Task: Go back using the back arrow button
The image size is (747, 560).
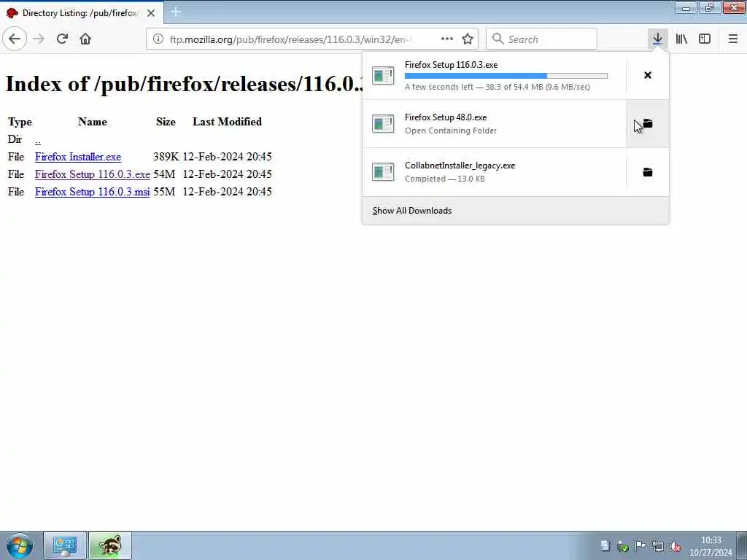Action: pyautogui.click(x=15, y=39)
